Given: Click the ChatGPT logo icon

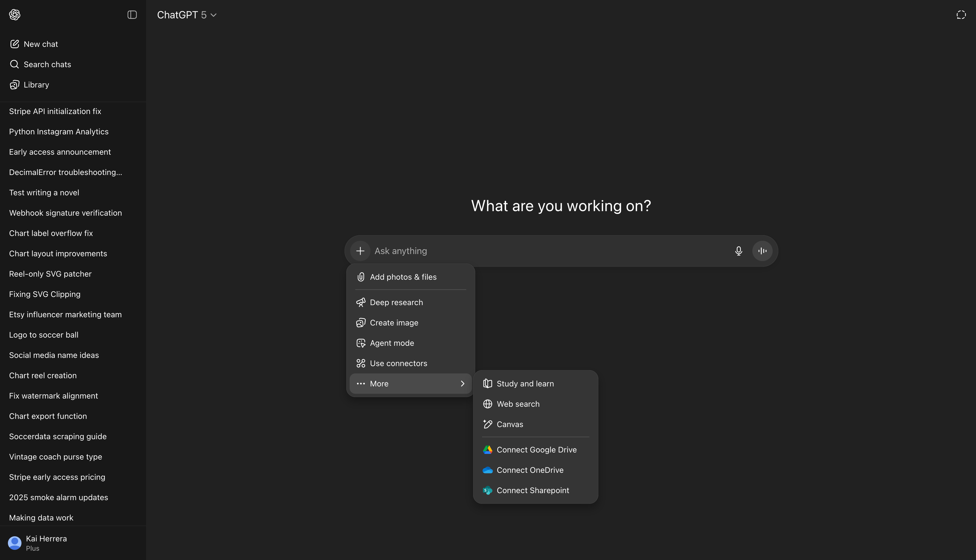Looking at the screenshot, I should (x=15, y=15).
